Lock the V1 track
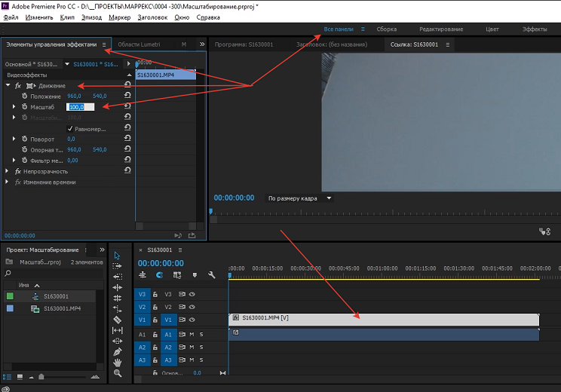 pos(155,320)
